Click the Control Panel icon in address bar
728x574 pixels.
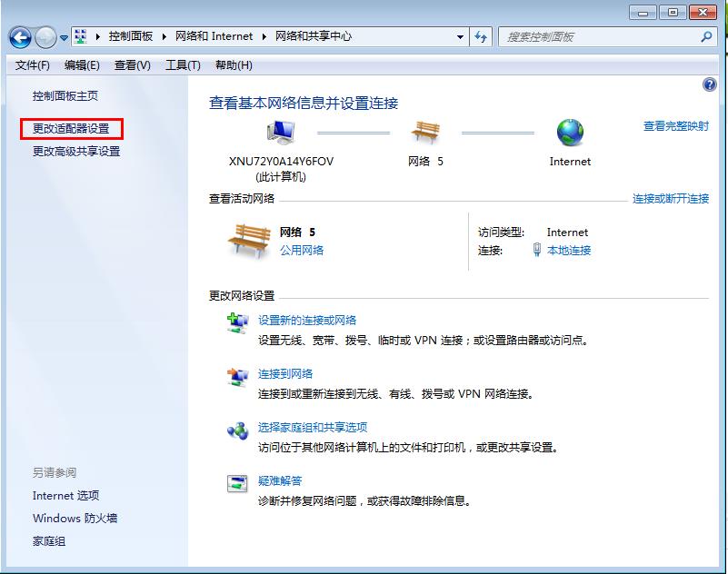tap(81, 36)
